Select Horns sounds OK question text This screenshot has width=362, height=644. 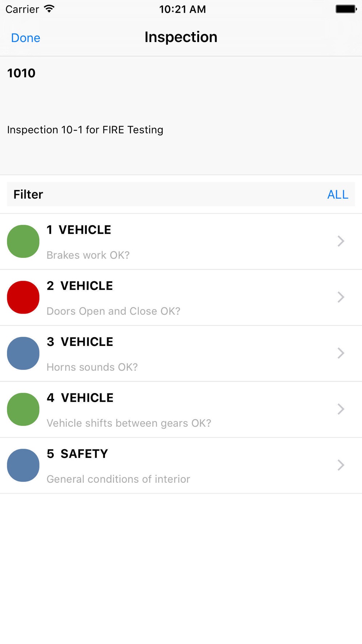[x=92, y=367]
